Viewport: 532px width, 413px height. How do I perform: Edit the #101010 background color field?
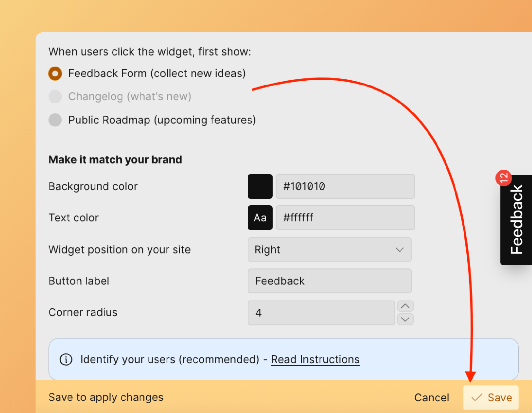point(345,186)
